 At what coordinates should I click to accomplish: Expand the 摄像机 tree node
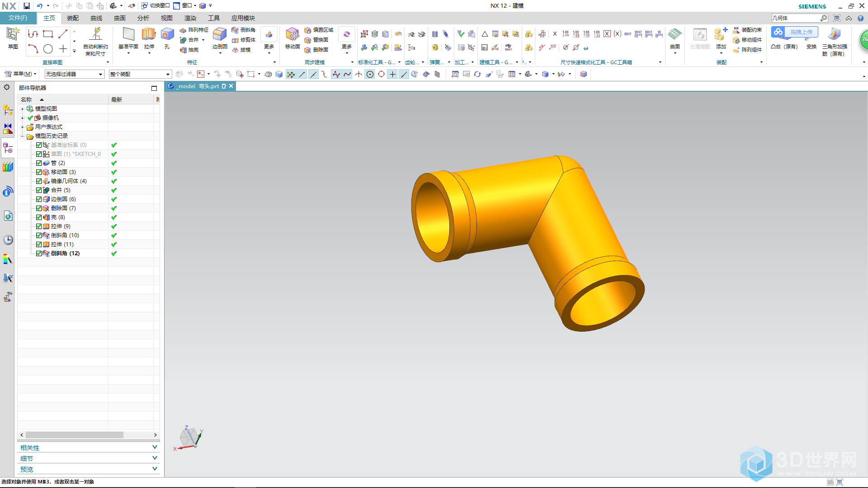[x=22, y=118]
